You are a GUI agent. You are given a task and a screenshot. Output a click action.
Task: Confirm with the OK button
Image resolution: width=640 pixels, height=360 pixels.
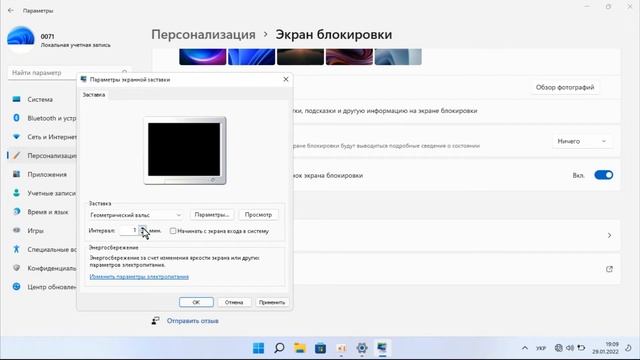point(196,302)
